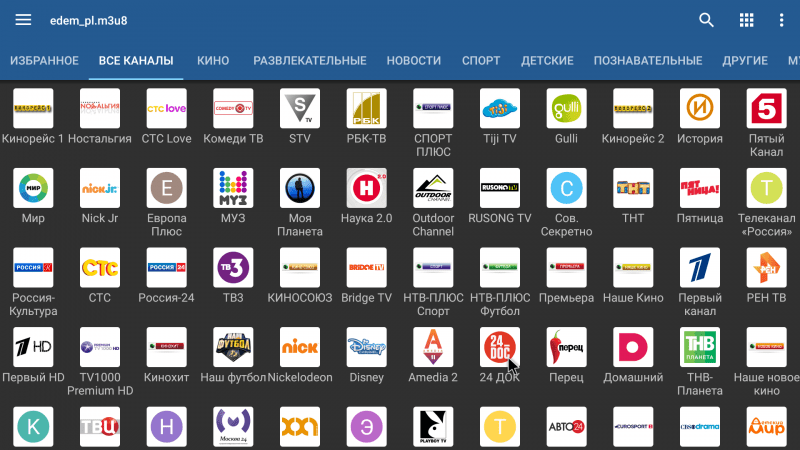Switch the grid view layout icon
Image resolution: width=800 pixels, height=450 pixels.
746,20
